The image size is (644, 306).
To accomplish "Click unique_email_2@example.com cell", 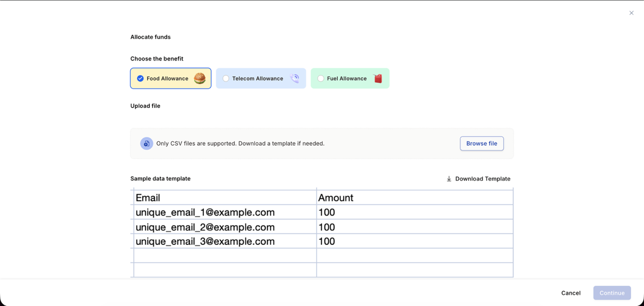I will (225, 226).
